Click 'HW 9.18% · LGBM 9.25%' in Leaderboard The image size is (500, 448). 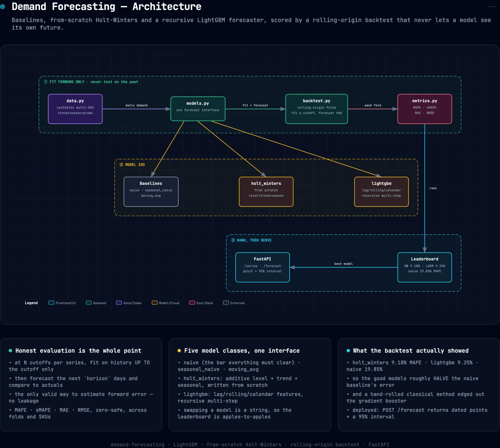(424, 266)
